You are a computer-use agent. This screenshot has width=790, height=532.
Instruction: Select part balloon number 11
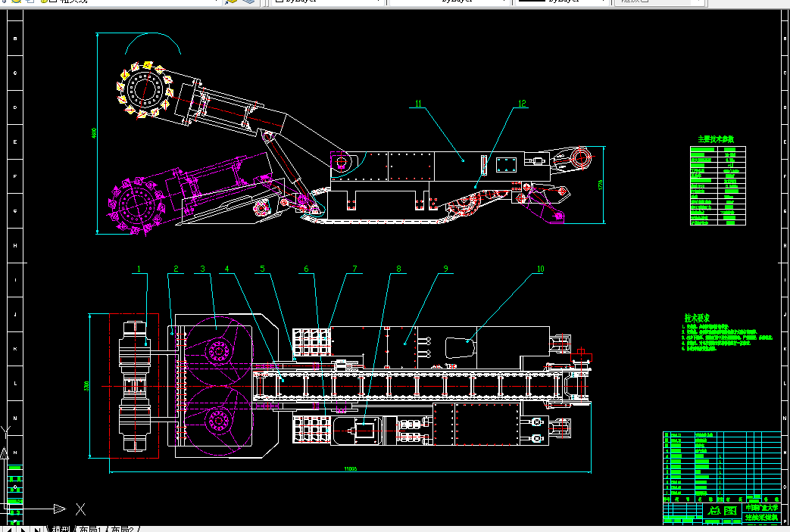pos(418,103)
